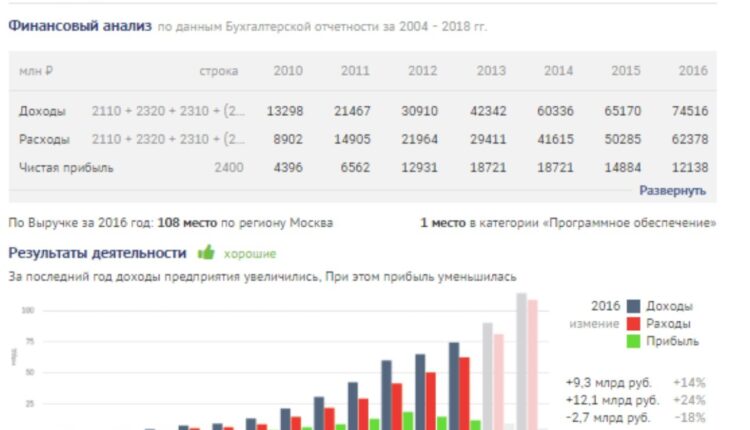Screen dimensions: 750x430
Task: Select the 2016 column header
Action: click(x=691, y=71)
